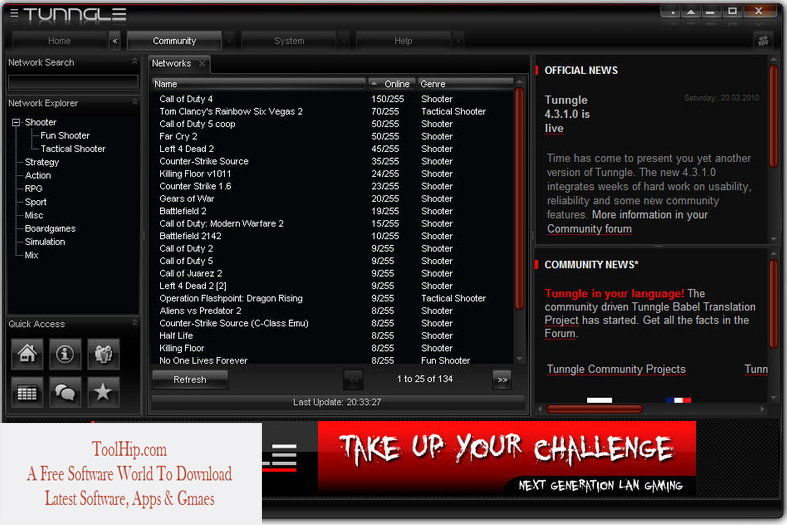787x525 pixels.
Task: Click the info quick access icon
Action: click(65, 354)
